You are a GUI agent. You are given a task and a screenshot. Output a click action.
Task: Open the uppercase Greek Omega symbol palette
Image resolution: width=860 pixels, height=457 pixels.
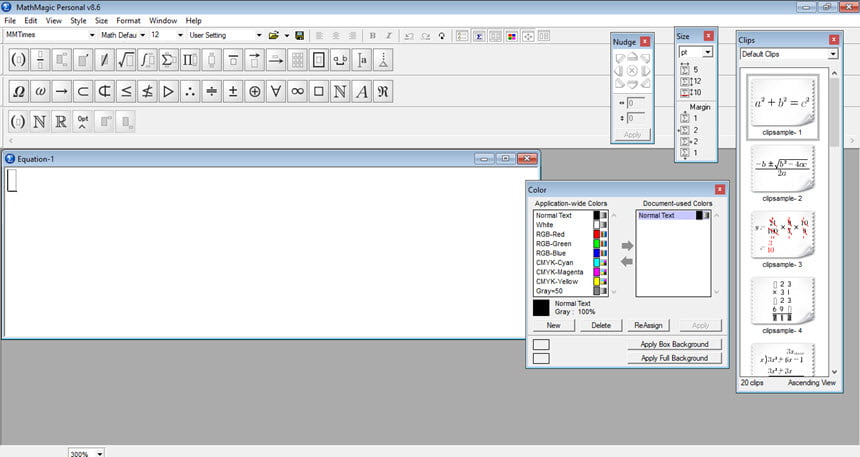coord(18,92)
